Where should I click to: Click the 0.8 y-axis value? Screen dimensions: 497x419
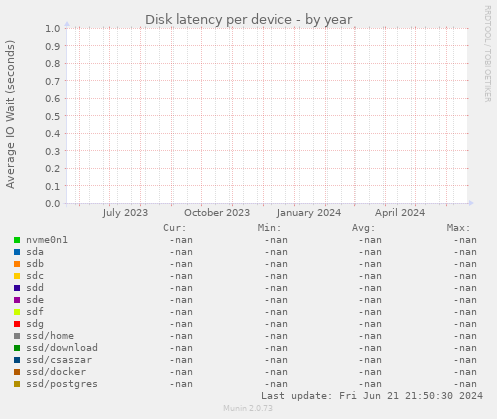tap(53, 64)
